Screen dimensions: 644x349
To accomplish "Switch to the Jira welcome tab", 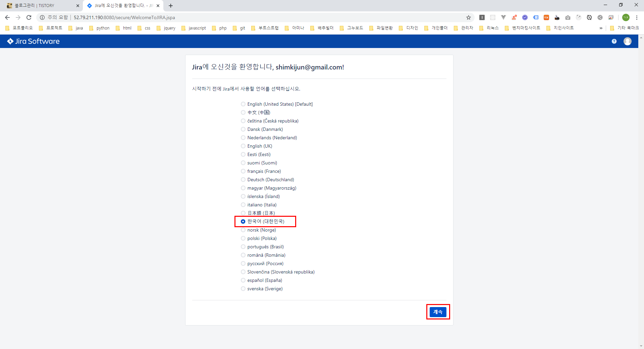I will [123, 6].
